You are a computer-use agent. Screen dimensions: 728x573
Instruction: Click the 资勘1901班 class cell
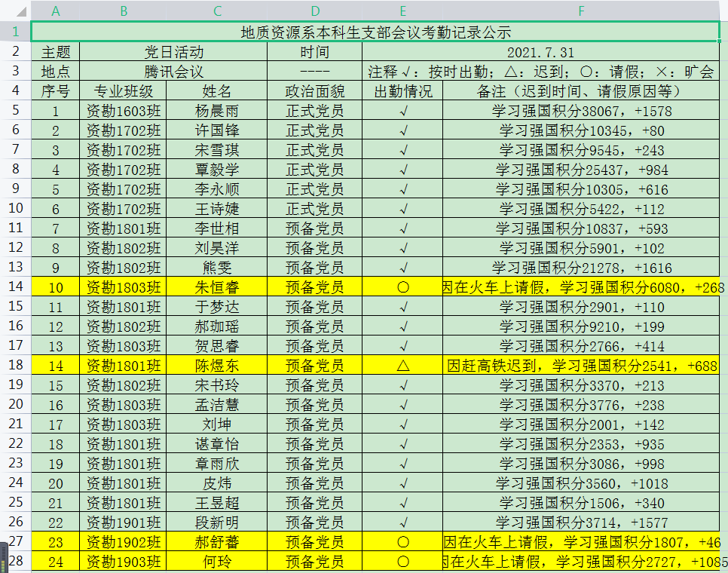coord(123,522)
